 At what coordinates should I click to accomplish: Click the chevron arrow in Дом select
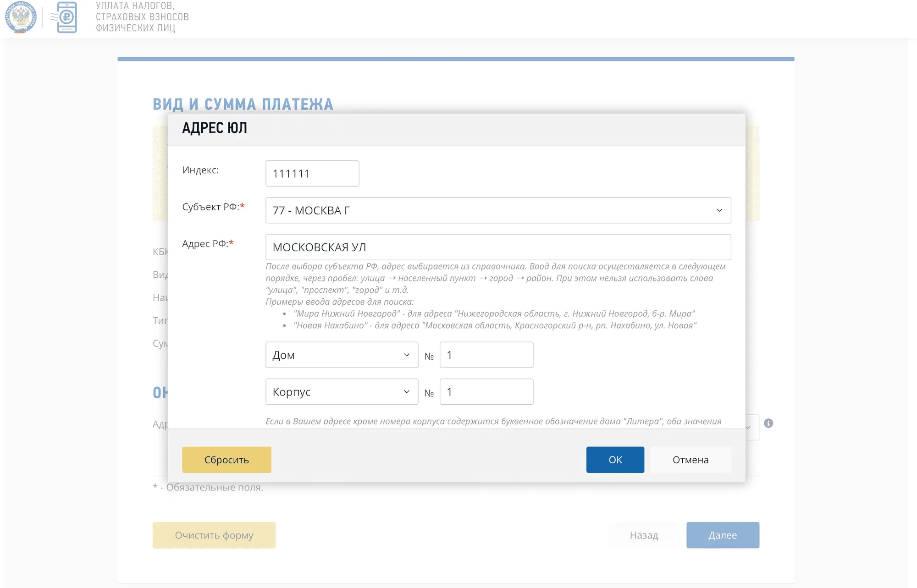406,355
